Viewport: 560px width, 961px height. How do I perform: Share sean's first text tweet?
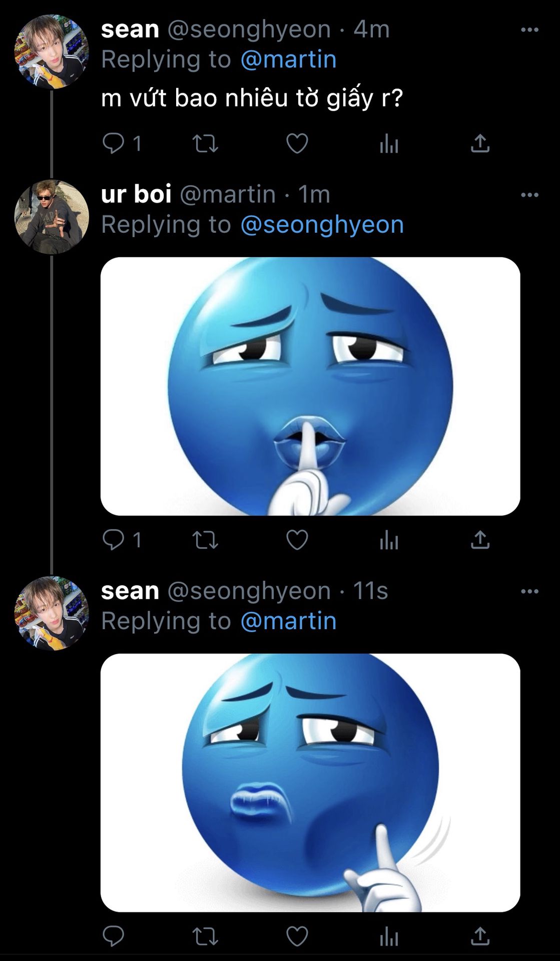point(480,144)
